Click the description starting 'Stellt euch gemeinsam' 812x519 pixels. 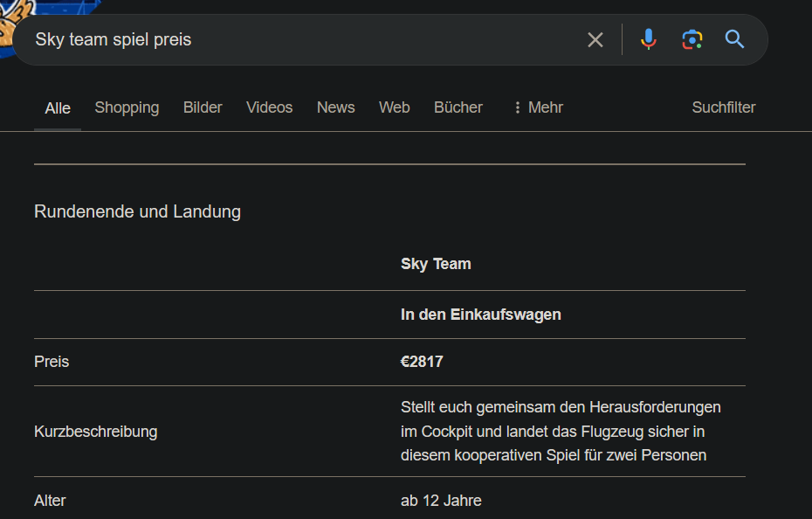click(x=561, y=431)
